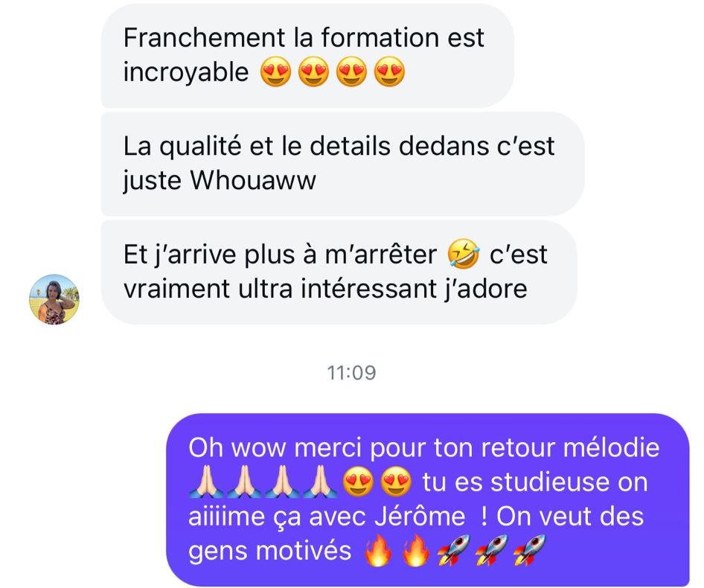Viewport: 704px width, 588px height.
Task: Click the first fire emoji
Action: (x=378, y=549)
